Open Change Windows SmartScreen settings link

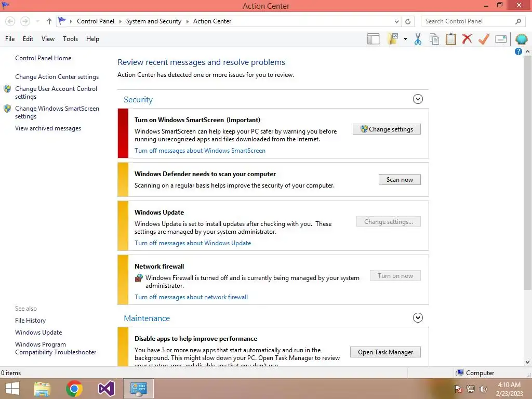57,112
